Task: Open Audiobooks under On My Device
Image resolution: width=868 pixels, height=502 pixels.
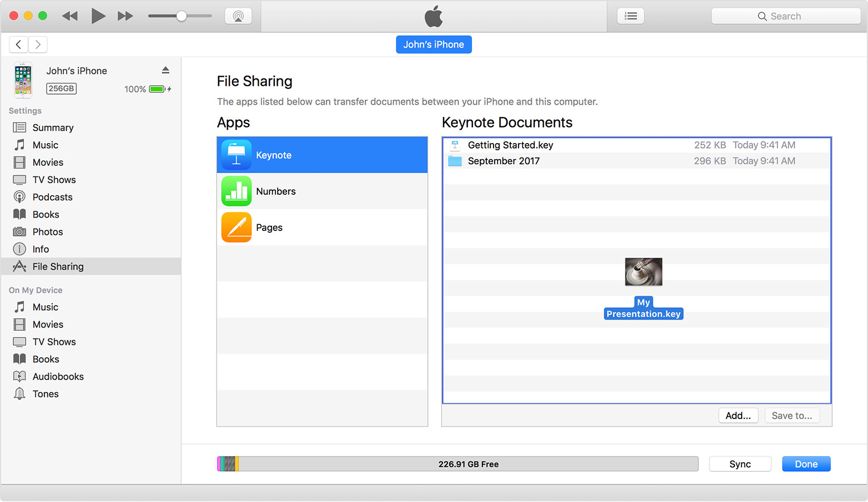Action: click(91, 377)
